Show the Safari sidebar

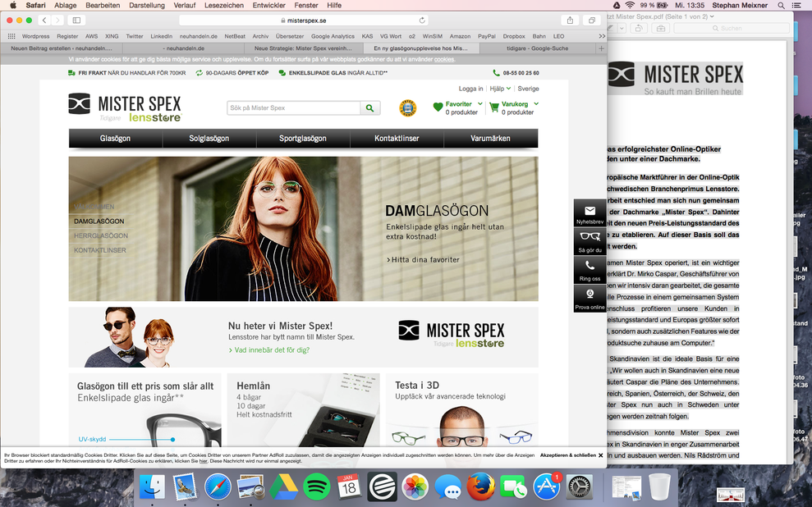76,21
